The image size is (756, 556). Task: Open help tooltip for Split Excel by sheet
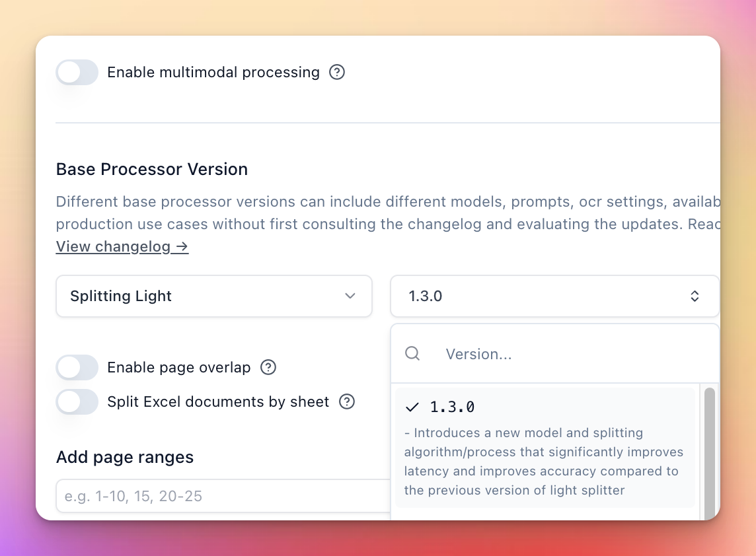(x=347, y=402)
